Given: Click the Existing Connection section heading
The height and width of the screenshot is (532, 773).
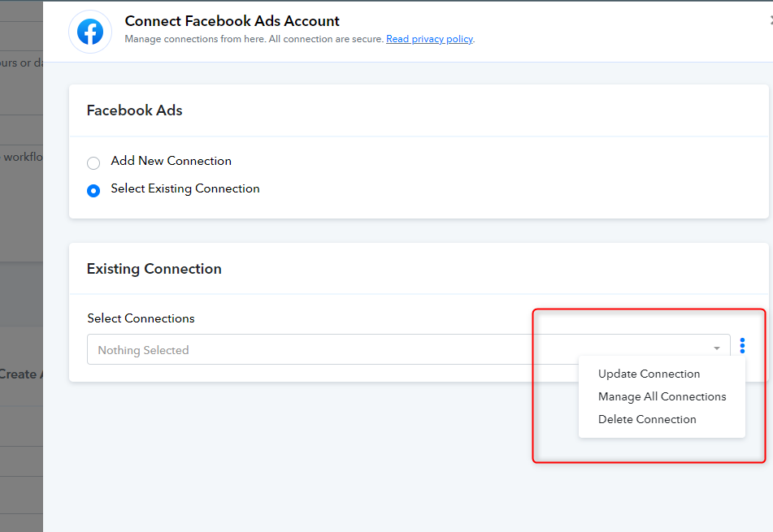Looking at the screenshot, I should [x=154, y=269].
